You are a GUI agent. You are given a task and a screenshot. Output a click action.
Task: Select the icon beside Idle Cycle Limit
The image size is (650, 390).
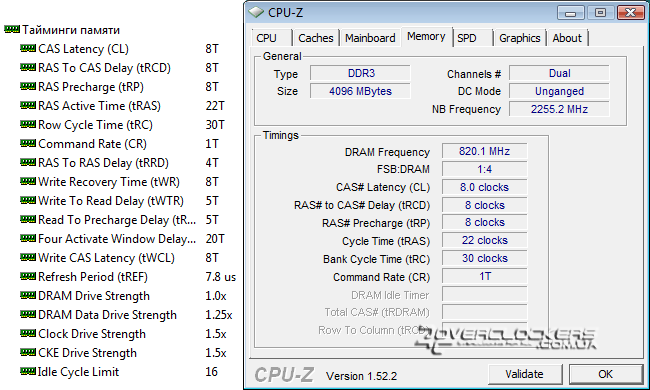[28, 371]
